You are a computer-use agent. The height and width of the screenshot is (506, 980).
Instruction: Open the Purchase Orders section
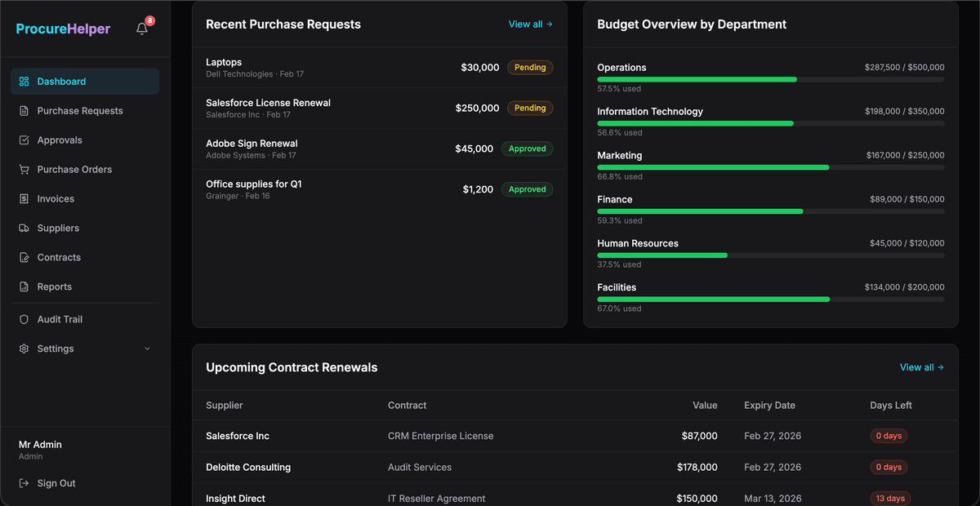[23, 169]
